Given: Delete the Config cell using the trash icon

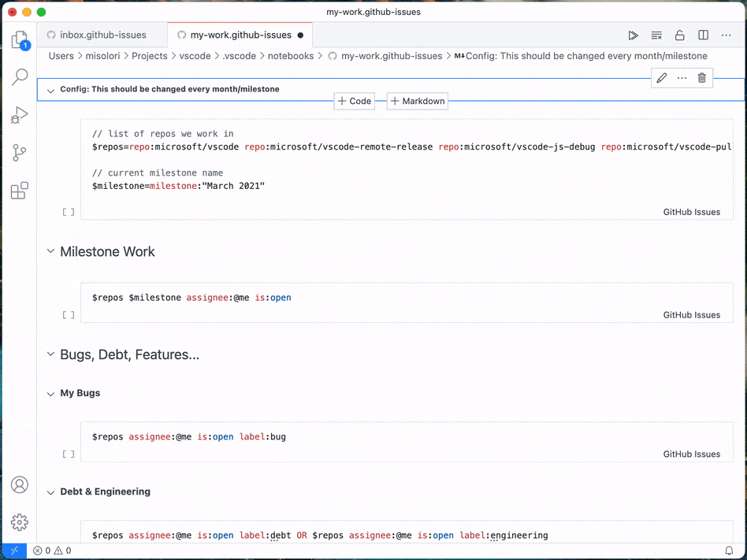Looking at the screenshot, I should tap(701, 78).
